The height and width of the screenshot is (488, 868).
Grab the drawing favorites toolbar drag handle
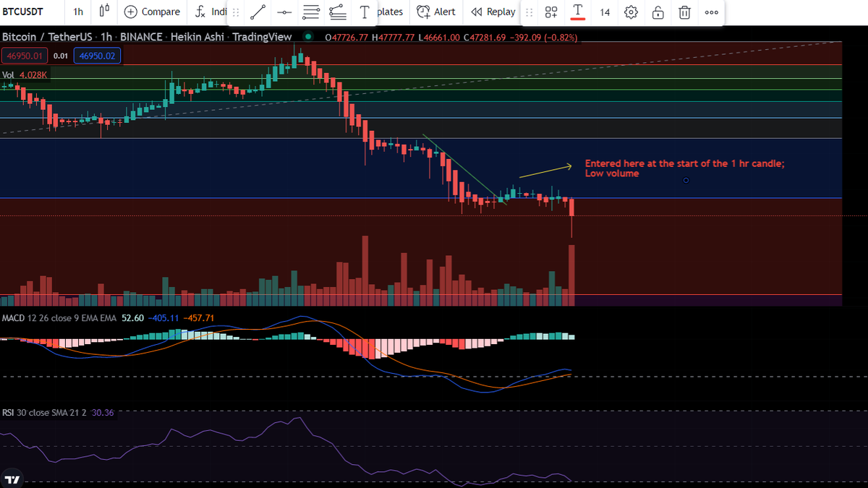236,12
